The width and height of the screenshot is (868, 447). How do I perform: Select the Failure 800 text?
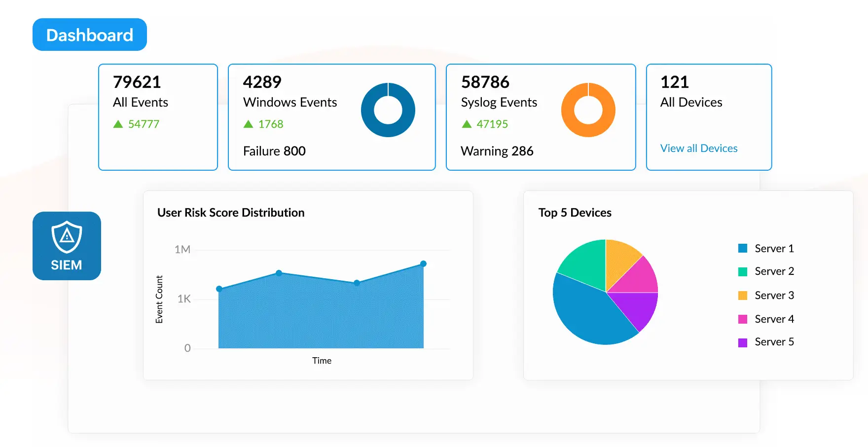[x=274, y=151]
